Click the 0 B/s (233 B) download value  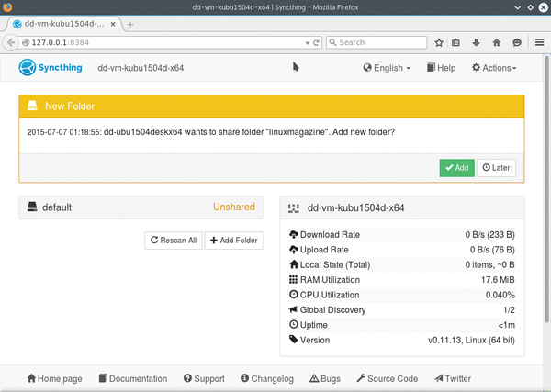click(x=489, y=235)
